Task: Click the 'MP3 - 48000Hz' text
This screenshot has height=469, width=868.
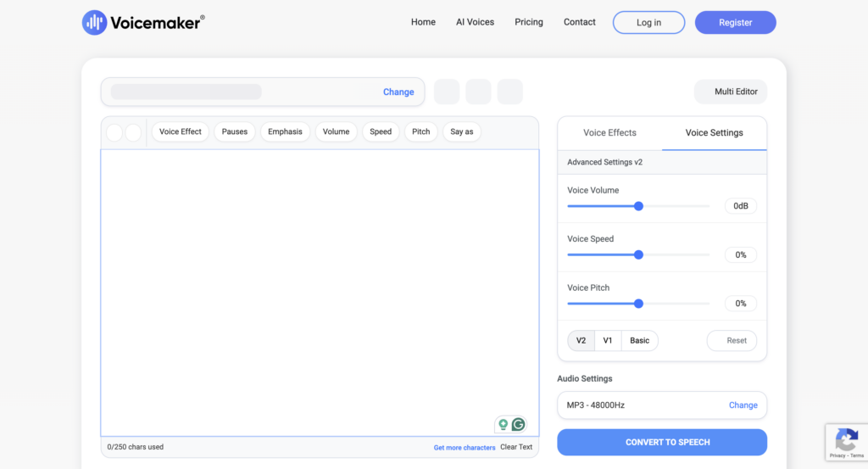Action: [x=596, y=405]
